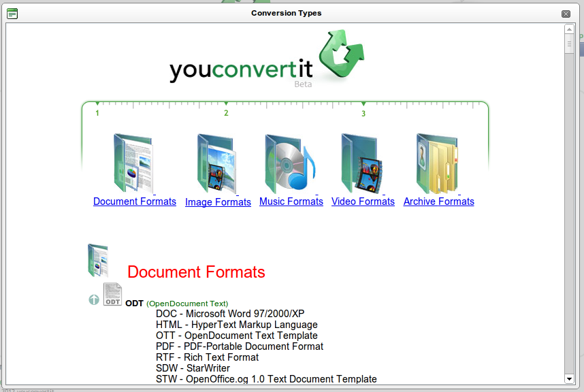584x392 pixels.
Task: Open the Archive Formats folder icon
Action: click(437, 163)
